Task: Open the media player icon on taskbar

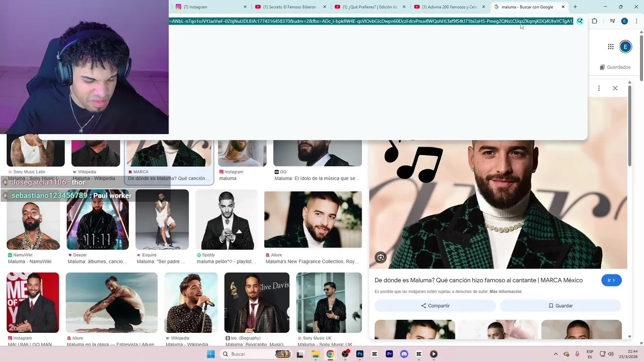Action: (434, 354)
